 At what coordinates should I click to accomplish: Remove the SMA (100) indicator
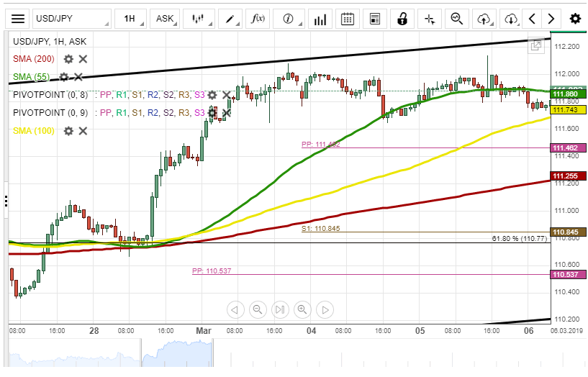[83, 130]
